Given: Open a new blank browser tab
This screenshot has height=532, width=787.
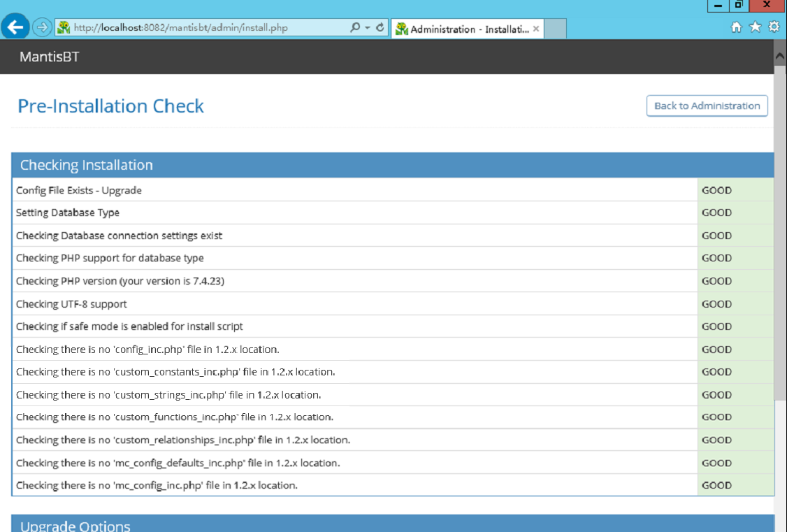Looking at the screenshot, I should (x=555, y=29).
